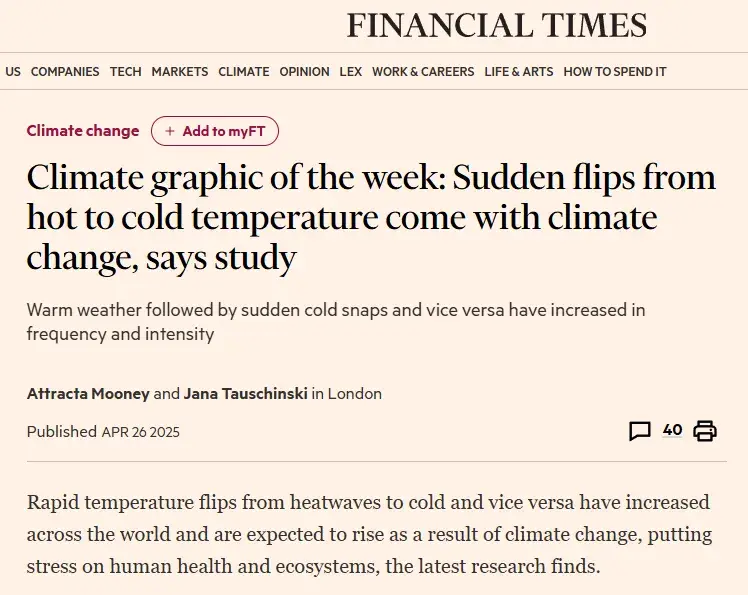Click the print article icon
The image size is (748, 595).
pos(705,431)
